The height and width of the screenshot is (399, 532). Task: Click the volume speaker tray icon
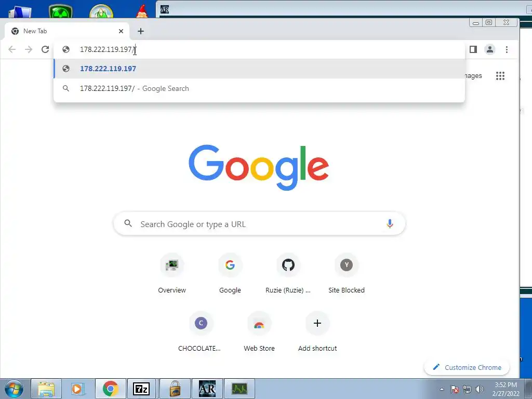(480, 389)
